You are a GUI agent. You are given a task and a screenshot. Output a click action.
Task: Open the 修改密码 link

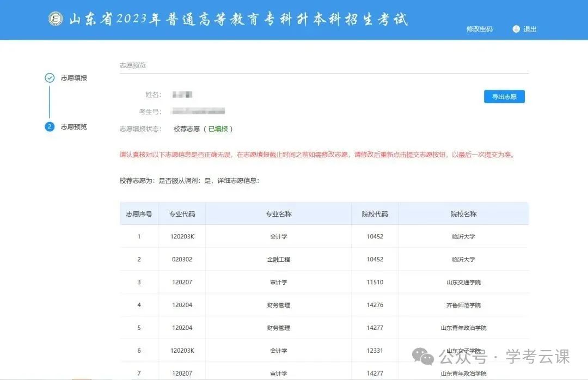pyautogui.click(x=479, y=29)
